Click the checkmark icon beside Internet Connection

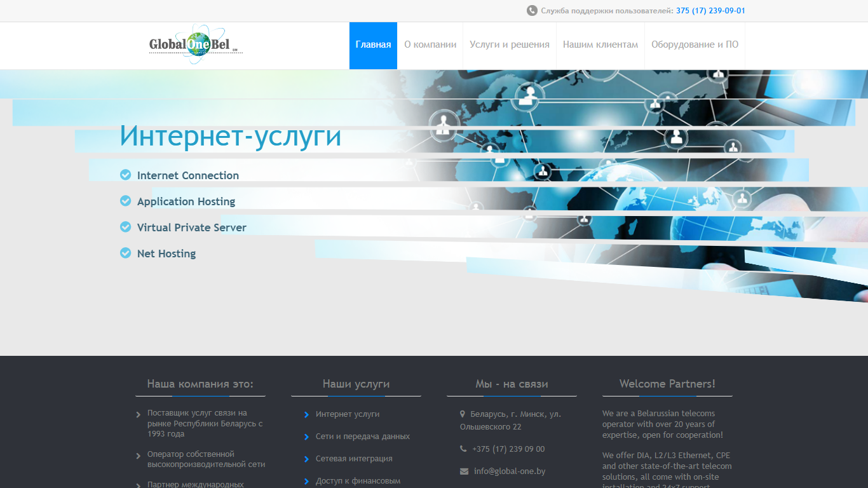click(x=126, y=175)
